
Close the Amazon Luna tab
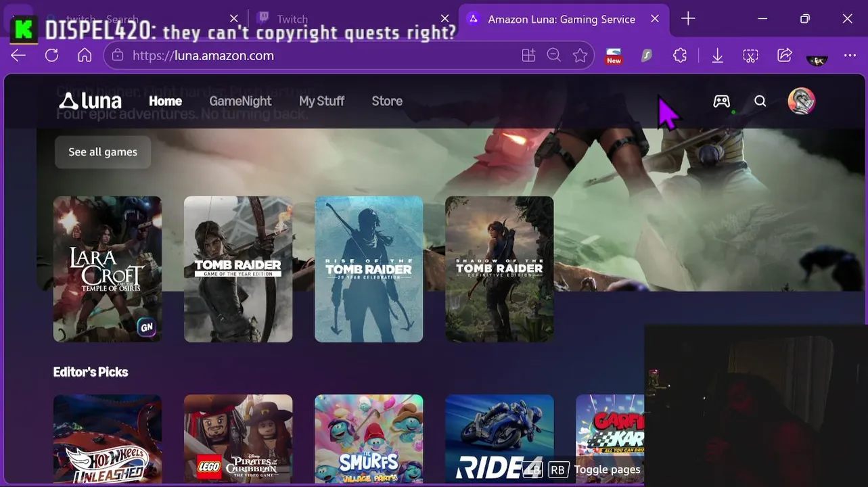655,19
